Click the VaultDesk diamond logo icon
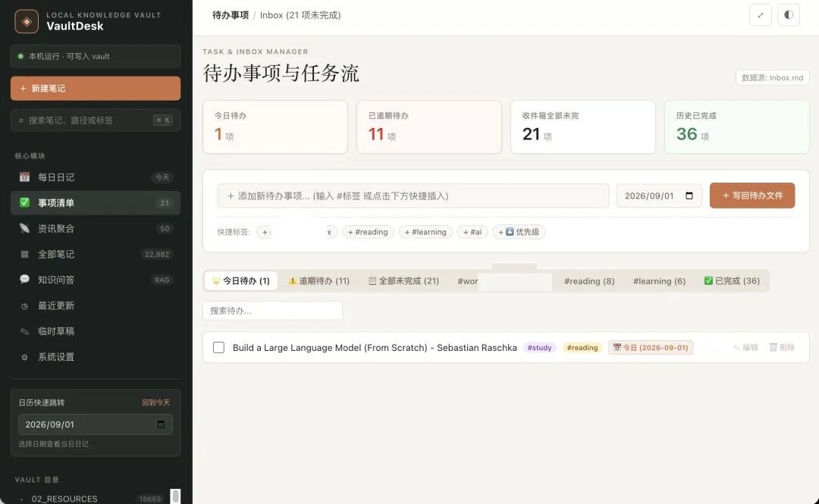The image size is (819, 504). pyautogui.click(x=27, y=21)
